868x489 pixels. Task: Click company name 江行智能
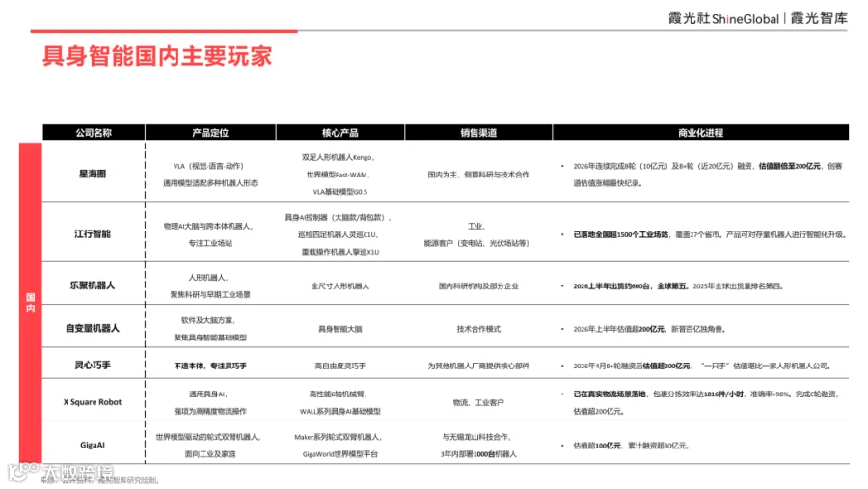tap(93, 233)
